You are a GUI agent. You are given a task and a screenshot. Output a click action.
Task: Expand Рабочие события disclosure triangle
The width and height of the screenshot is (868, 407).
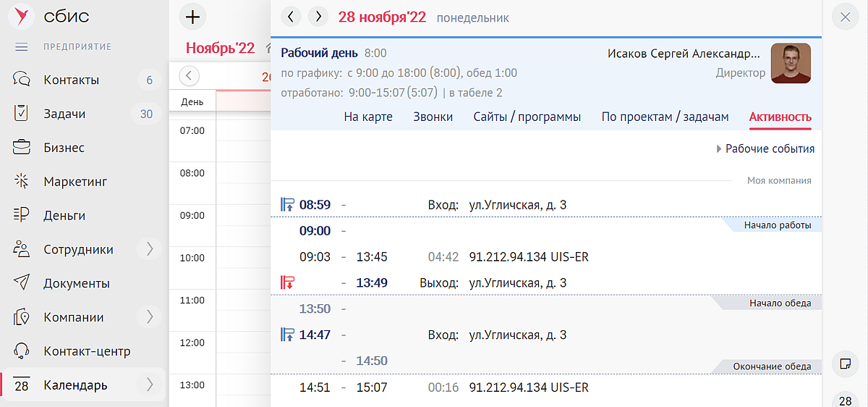click(719, 149)
